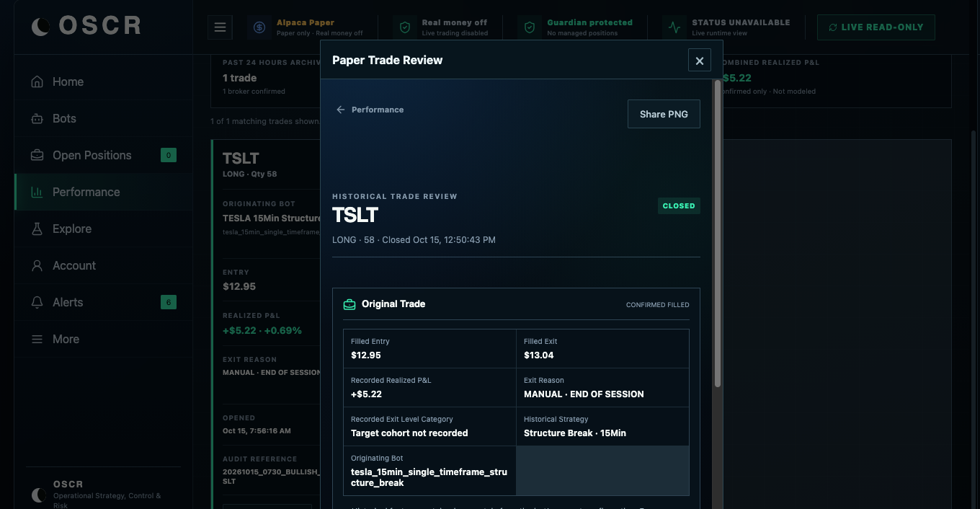Click LONG · 58 closed date line
Viewport: 980px width, 509px height.
click(414, 239)
